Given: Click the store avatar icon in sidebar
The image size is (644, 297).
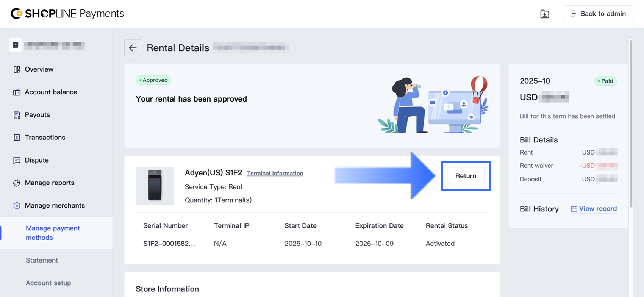Looking at the screenshot, I should [x=16, y=45].
